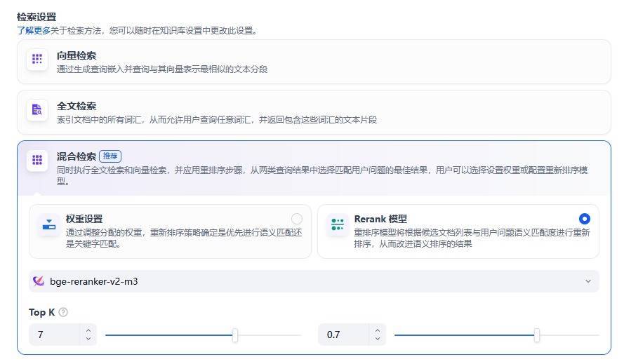The image size is (624, 364).
Task: Click the 全文检索 document search icon
Action: pos(37,109)
